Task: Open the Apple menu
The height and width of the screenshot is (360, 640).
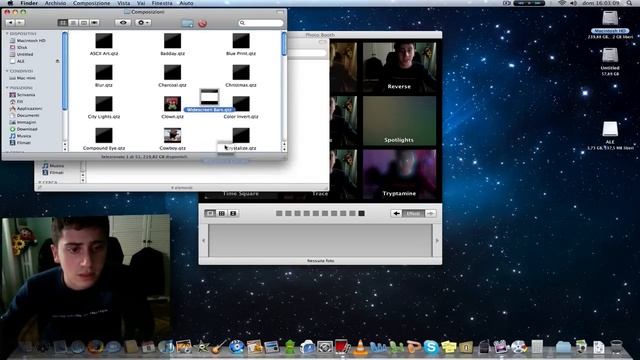Action: click(10, 3)
